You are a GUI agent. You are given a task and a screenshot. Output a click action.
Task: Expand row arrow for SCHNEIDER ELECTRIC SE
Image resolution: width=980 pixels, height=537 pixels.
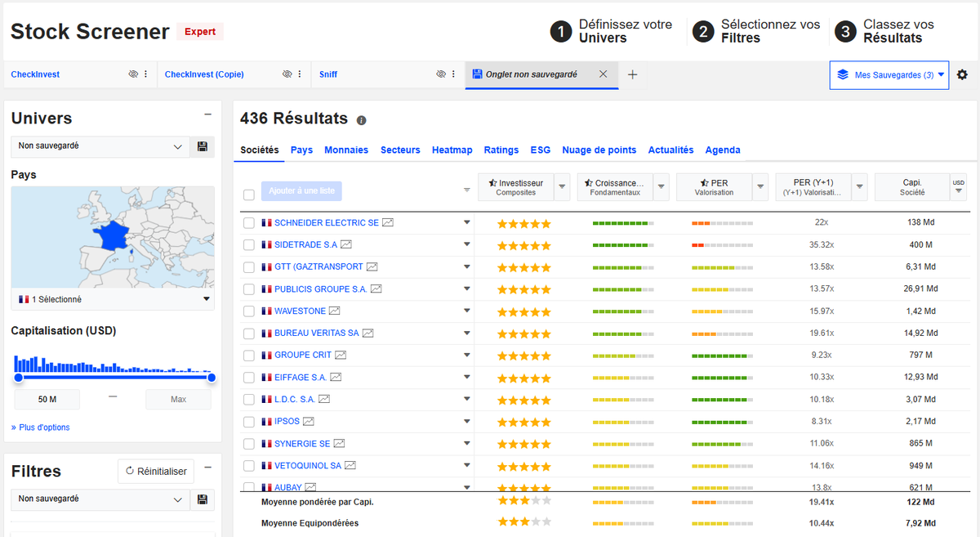click(467, 222)
